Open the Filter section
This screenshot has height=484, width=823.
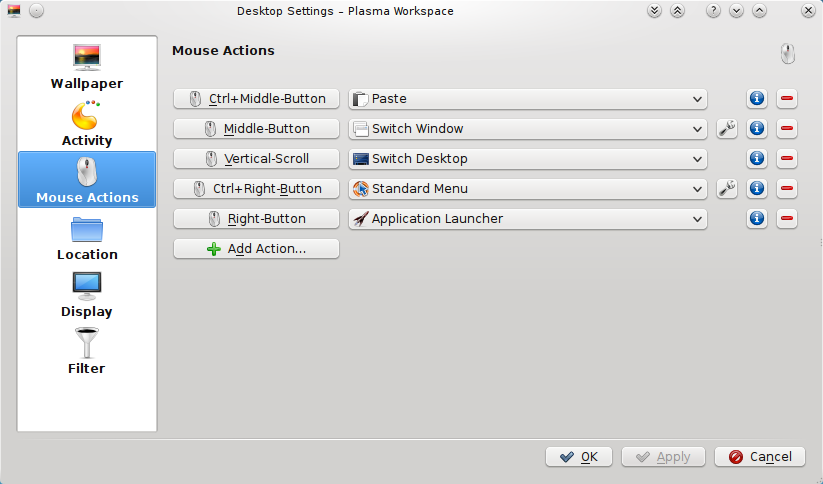pos(87,351)
